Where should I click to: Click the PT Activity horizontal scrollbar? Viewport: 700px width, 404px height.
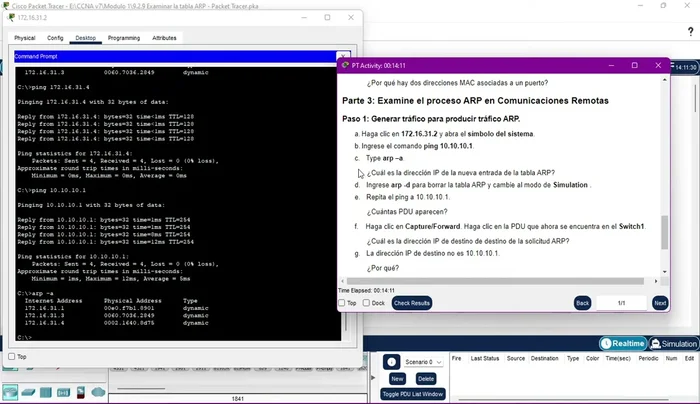click(495, 281)
